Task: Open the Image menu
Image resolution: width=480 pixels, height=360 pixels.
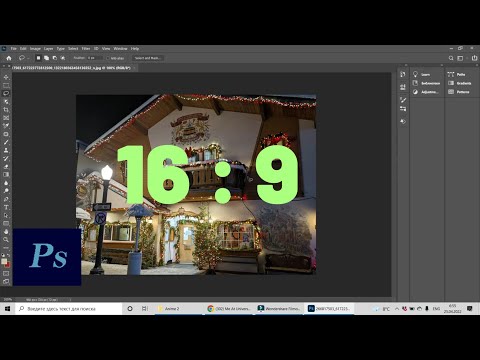Action: tap(35, 49)
